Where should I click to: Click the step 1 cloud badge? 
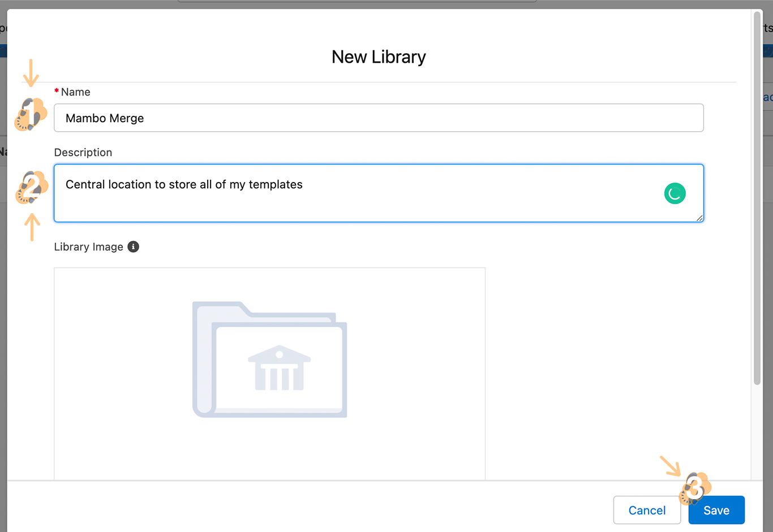click(31, 114)
